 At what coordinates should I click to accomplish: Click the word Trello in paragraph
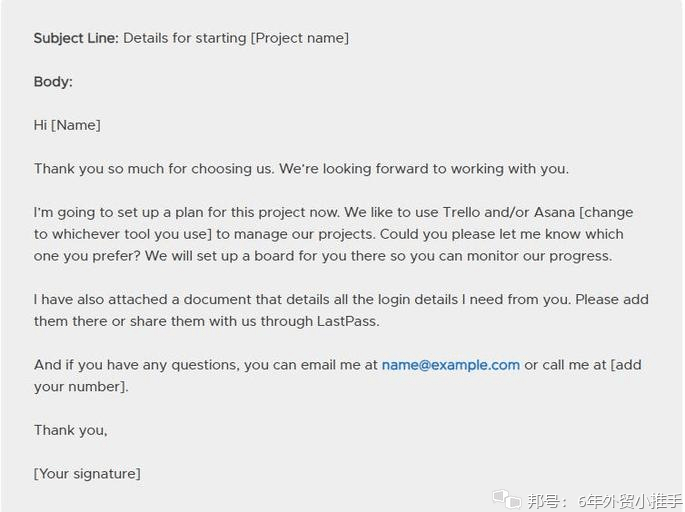coord(461,212)
